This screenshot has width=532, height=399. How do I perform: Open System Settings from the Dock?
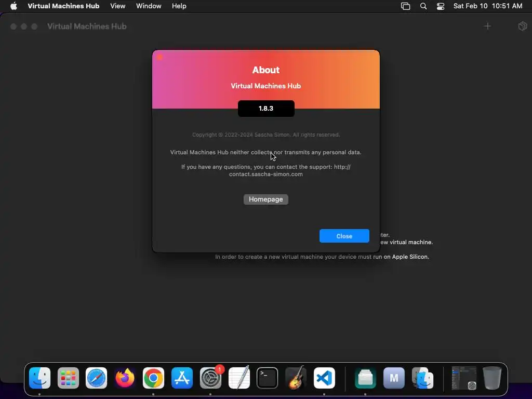tap(210, 378)
